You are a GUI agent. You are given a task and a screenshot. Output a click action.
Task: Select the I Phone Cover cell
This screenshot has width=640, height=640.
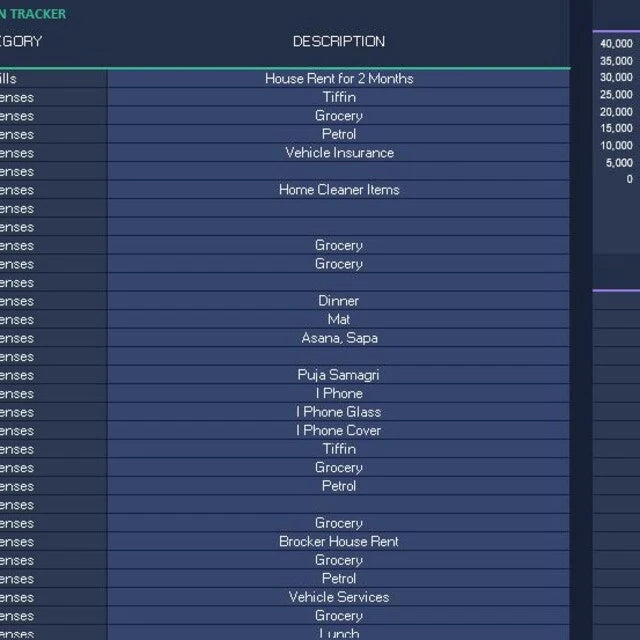tap(339, 430)
